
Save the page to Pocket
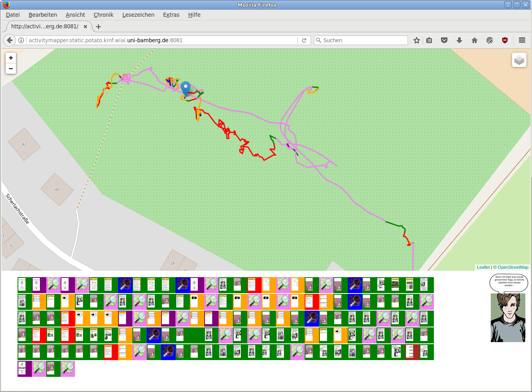click(x=444, y=40)
